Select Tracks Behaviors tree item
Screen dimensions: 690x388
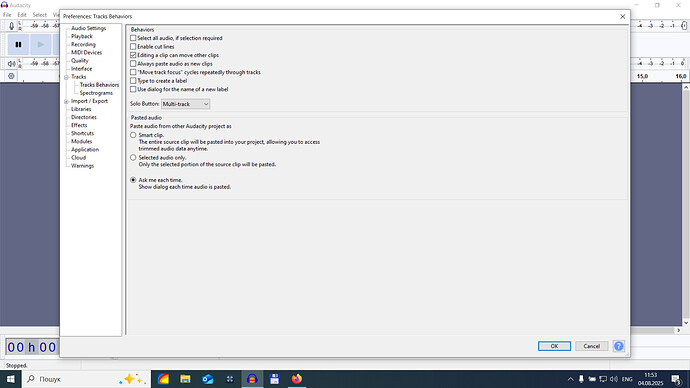click(99, 85)
